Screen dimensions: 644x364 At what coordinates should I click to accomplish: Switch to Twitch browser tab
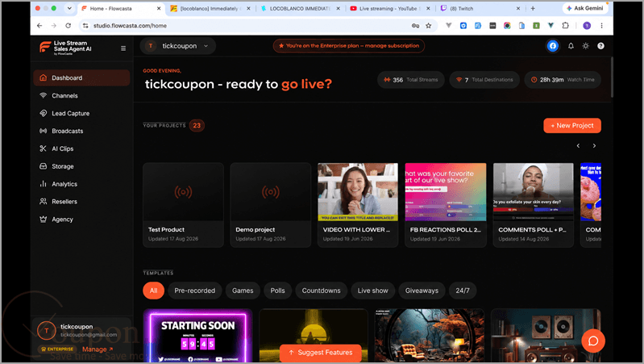(x=480, y=8)
